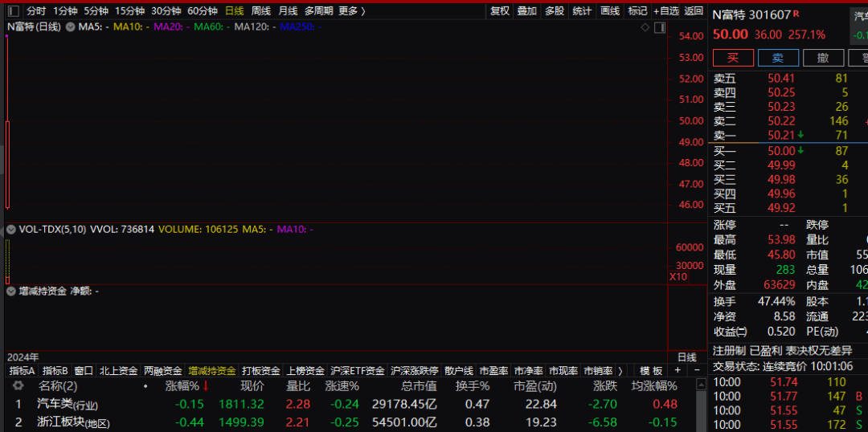Expand the VOL-TDX indicator dropdown
This screenshot has height=432, width=868.
click(11, 230)
